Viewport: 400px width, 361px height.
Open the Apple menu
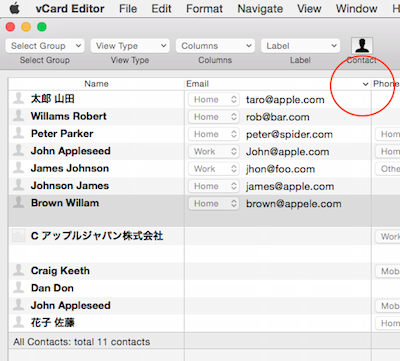pyautogui.click(x=14, y=9)
